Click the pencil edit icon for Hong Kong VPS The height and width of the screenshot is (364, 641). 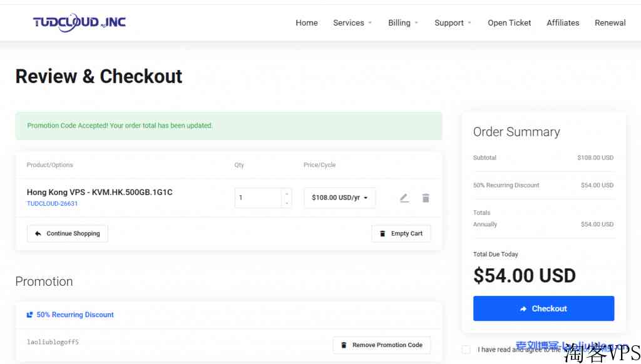404,198
